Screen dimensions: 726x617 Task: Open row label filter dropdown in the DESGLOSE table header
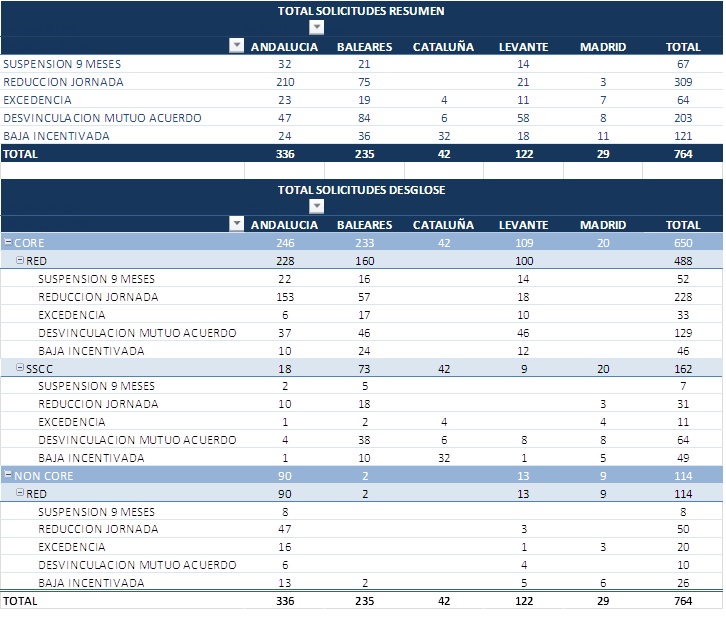pyautogui.click(x=237, y=224)
